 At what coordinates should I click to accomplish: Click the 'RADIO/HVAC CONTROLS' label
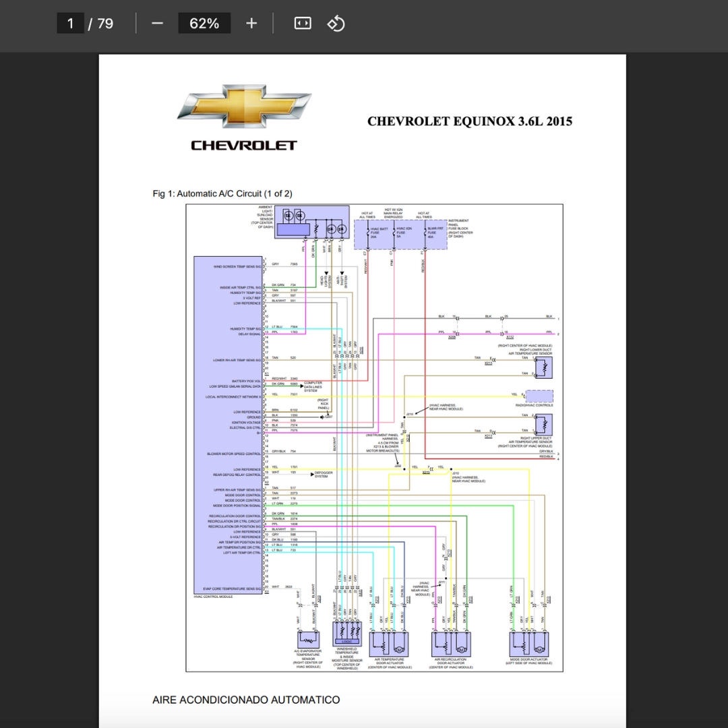(534, 405)
